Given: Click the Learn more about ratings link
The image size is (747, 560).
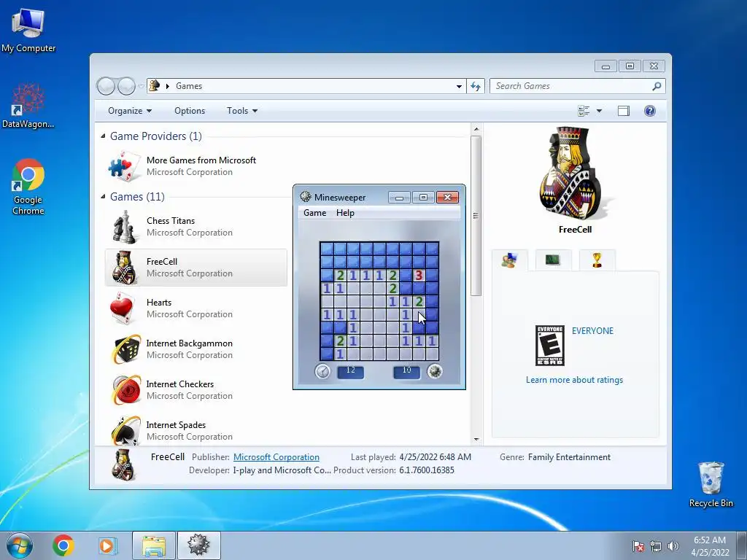Looking at the screenshot, I should coord(574,379).
